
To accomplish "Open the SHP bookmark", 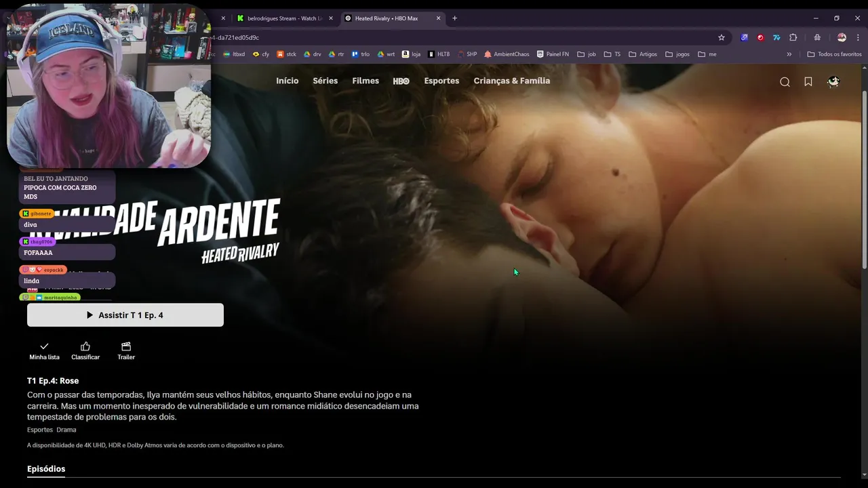I will click(467, 54).
